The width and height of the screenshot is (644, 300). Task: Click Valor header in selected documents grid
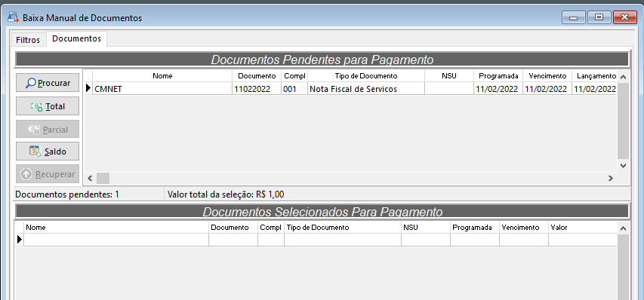(583, 228)
